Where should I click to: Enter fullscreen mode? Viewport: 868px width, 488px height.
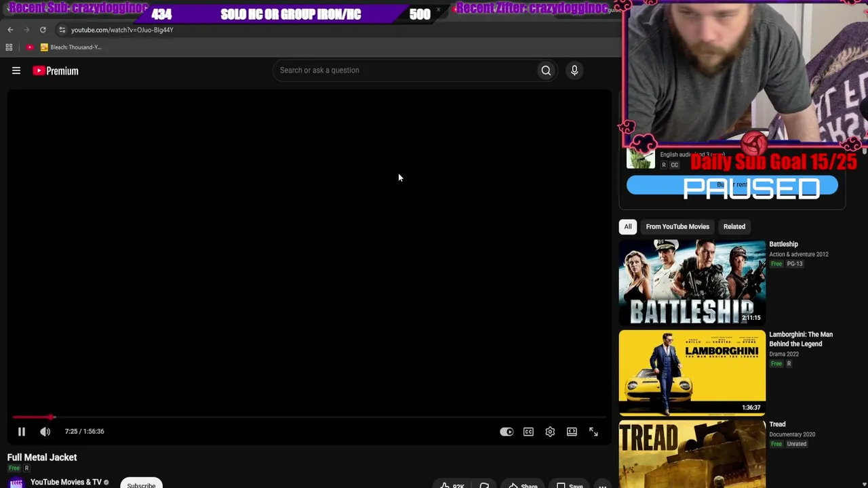593,432
